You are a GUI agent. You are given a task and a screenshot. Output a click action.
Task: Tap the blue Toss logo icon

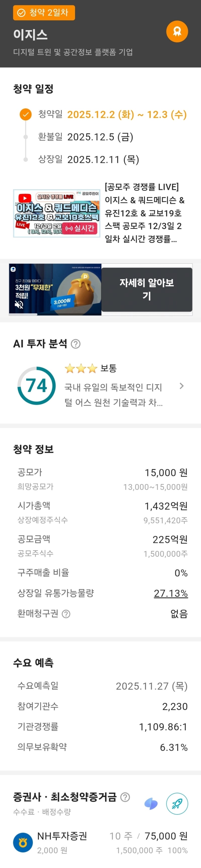click(151, 804)
